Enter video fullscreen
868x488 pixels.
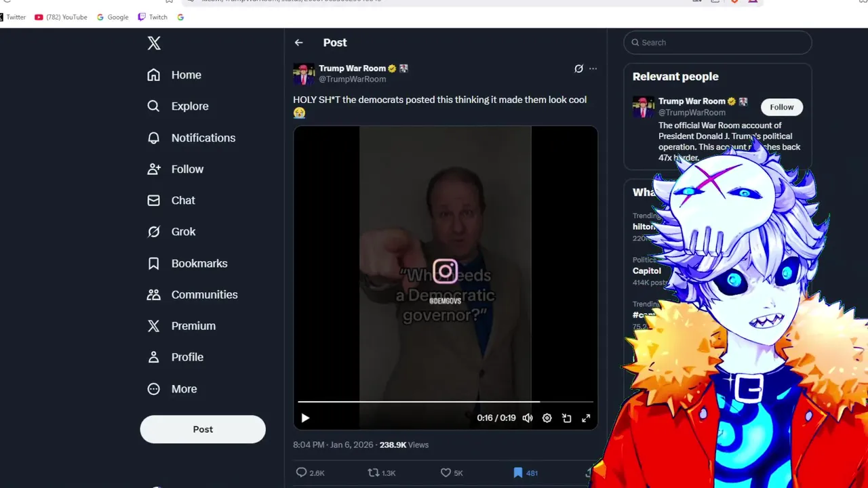pos(586,418)
